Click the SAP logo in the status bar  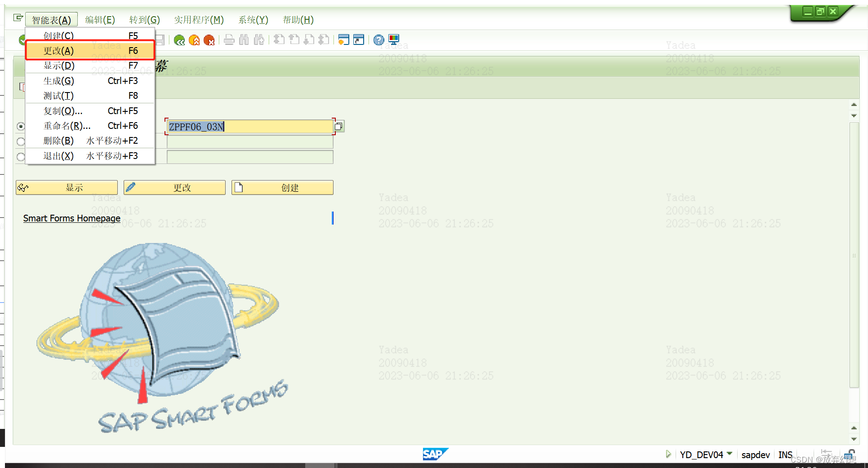click(x=435, y=454)
